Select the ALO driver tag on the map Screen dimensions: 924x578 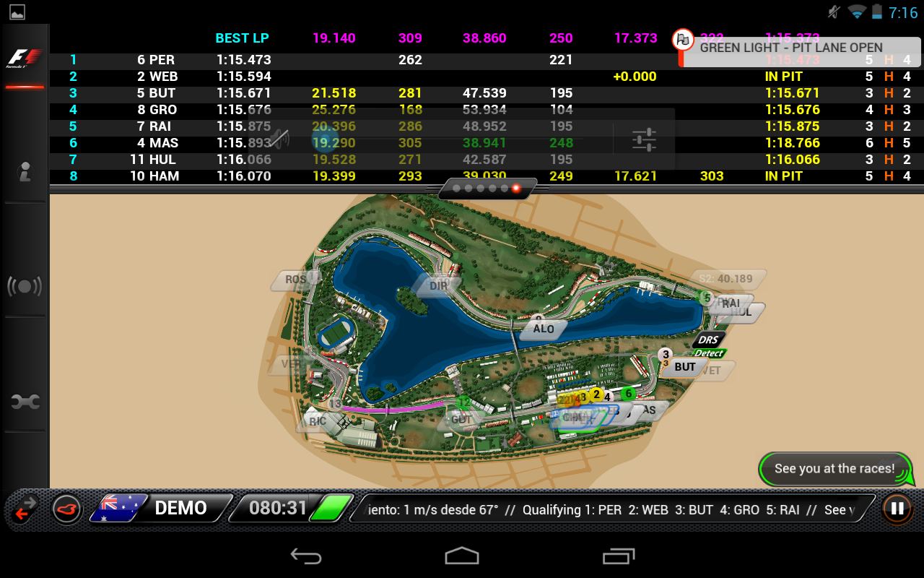543,329
